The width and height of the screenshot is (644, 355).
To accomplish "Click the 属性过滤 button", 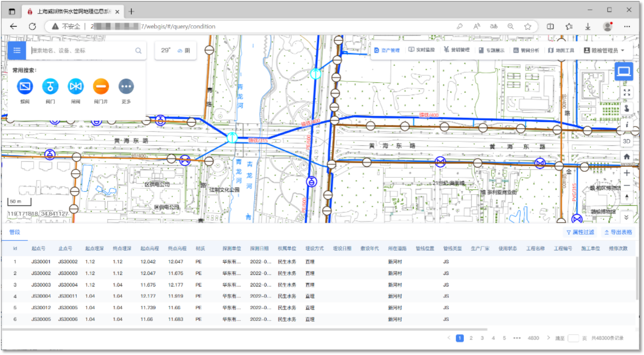I will coord(580,232).
